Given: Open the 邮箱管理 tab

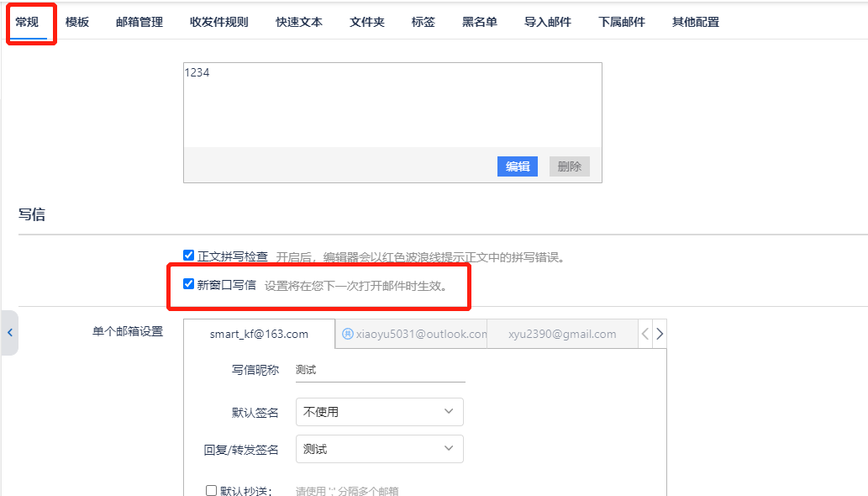Looking at the screenshot, I should (x=139, y=22).
